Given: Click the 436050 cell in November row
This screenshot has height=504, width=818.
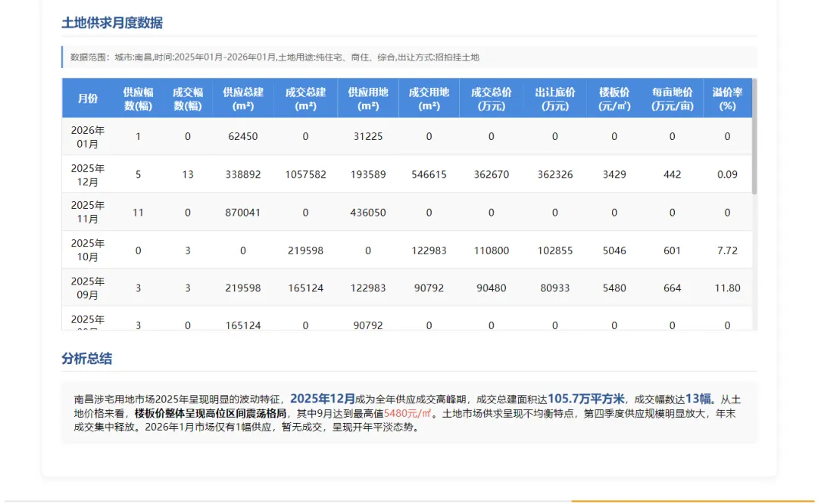Looking at the screenshot, I should click(368, 213).
